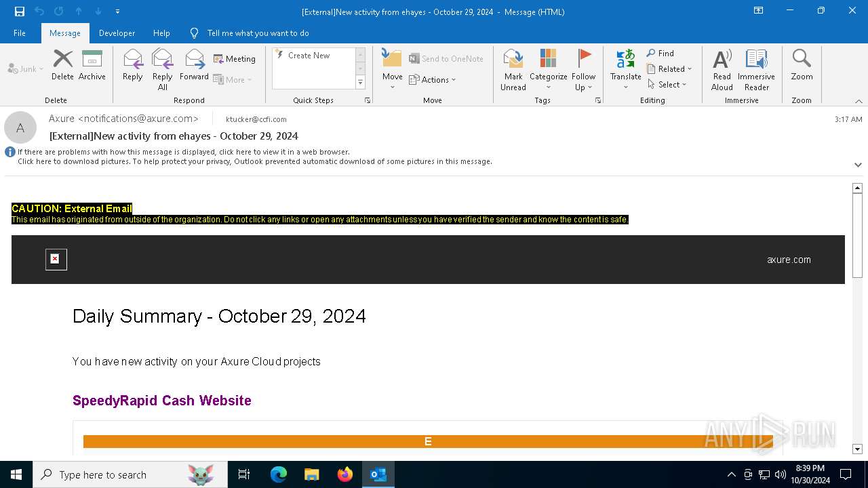Launch Microsoft Edge from taskbar
This screenshot has height=488, width=868.
tap(279, 474)
